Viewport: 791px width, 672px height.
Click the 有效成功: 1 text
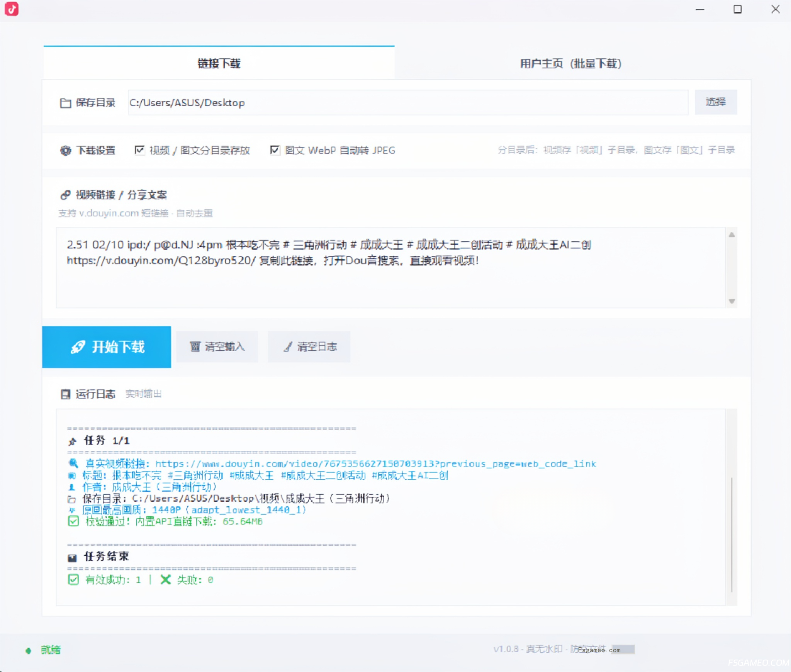coord(113,580)
